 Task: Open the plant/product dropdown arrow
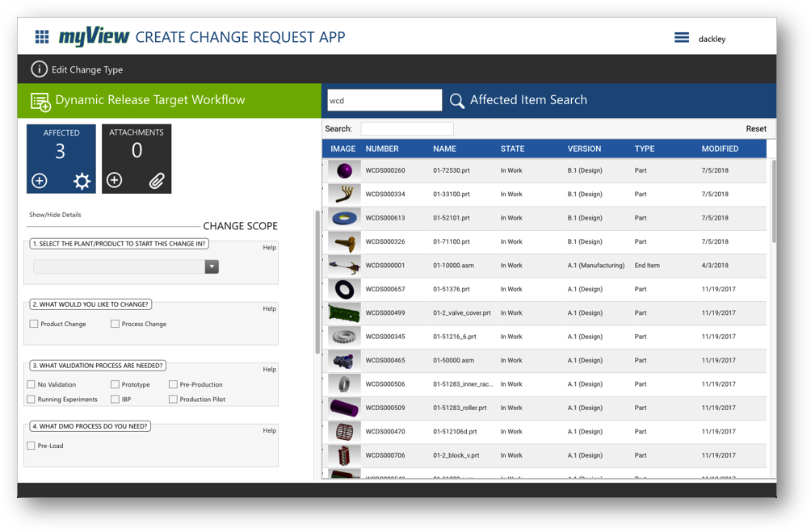tap(212, 266)
